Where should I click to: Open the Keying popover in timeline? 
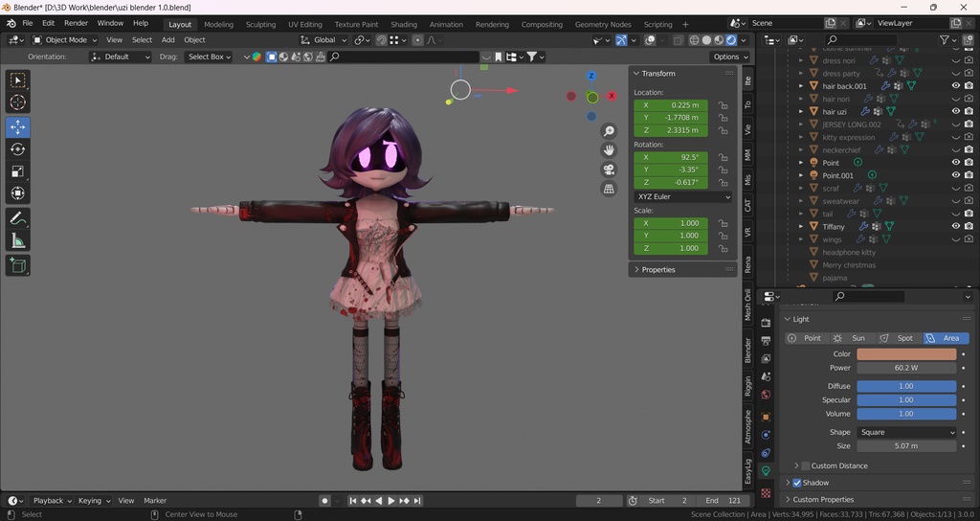click(93, 500)
